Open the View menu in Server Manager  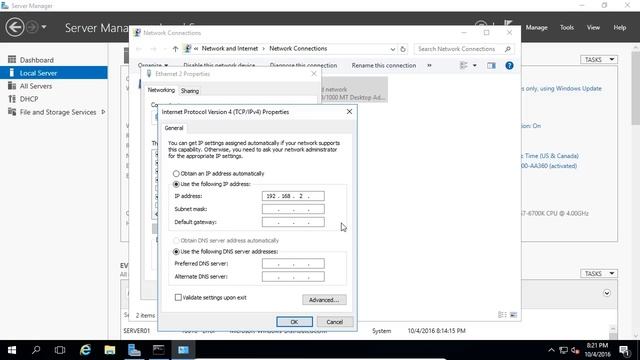coord(593,27)
